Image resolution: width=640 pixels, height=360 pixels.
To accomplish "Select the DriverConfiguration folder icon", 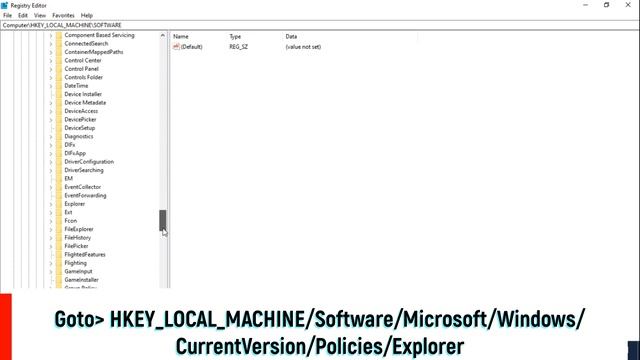I will pyautogui.click(x=59, y=162).
